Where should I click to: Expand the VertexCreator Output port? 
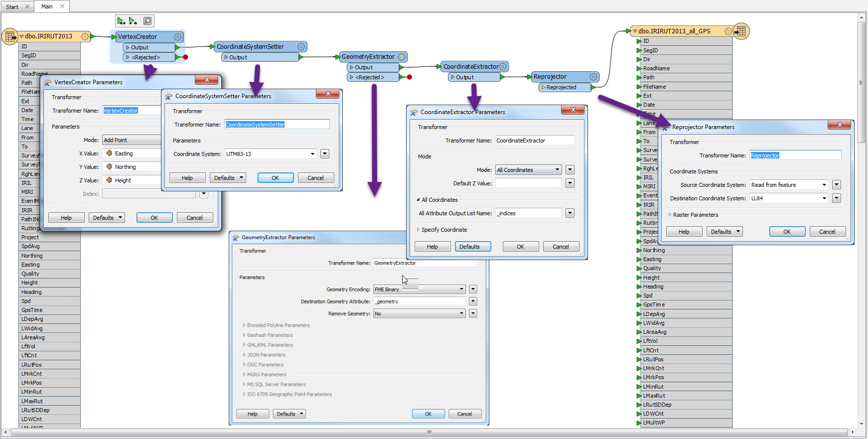point(128,47)
